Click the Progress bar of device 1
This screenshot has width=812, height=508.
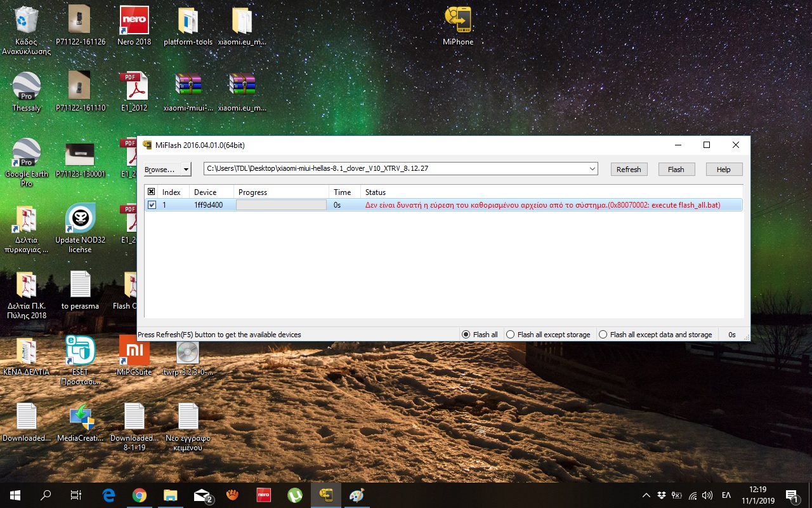tap(281, 205)
